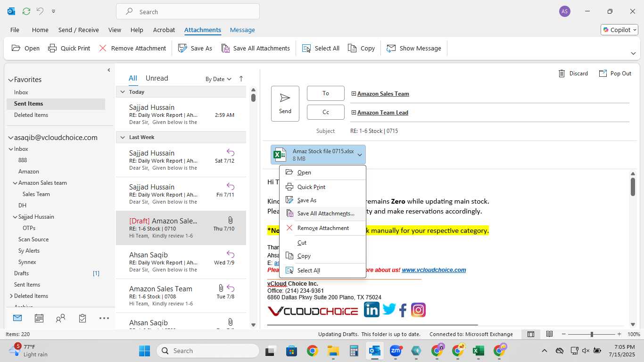Switch to the Home tab
This screenshot has height=362, width=644.
pos(40,30)
